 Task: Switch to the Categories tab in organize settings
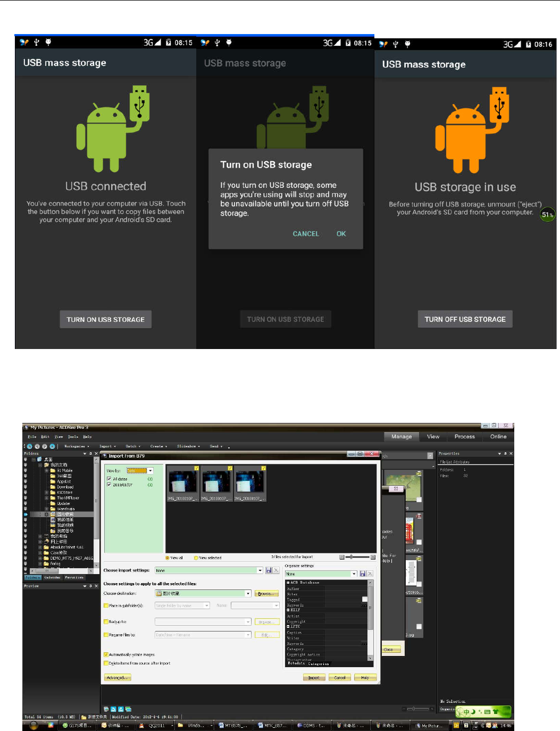[x=319, y=663]
